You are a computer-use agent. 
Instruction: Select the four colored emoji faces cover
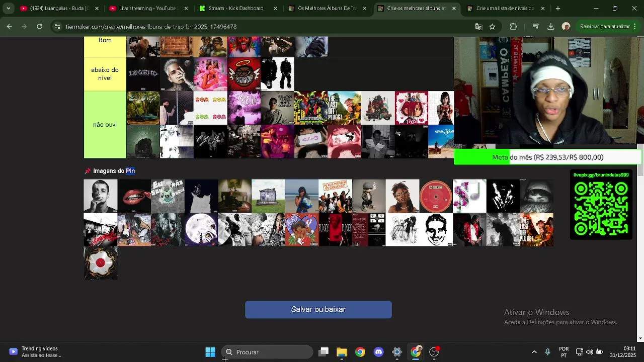pyautogui.click(x=210, y=108)
